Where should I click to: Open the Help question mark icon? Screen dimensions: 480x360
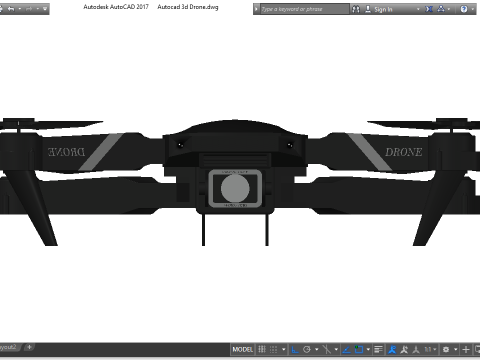464,9
